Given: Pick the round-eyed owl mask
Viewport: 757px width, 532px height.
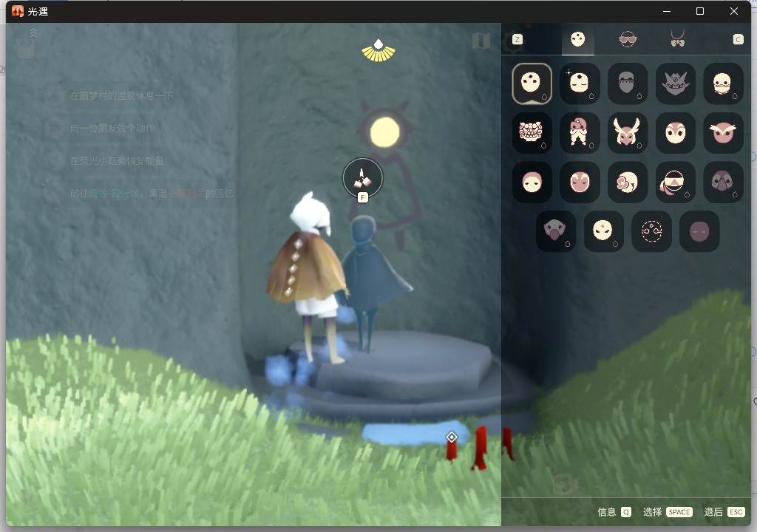Looking at the screenshot, I should [675, 133].
